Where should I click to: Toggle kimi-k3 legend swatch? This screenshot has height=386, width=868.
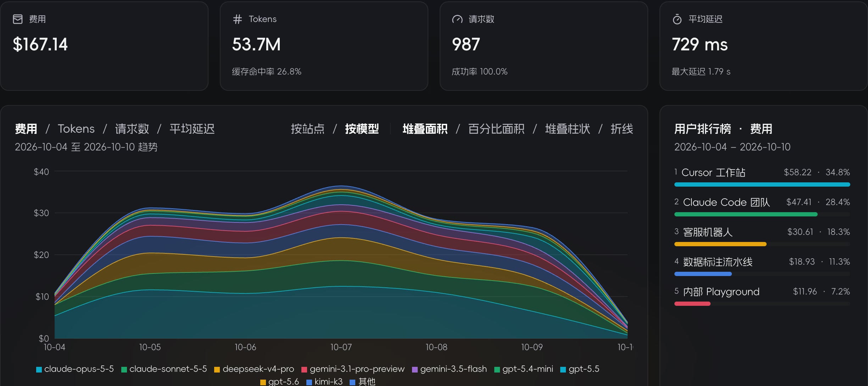[309, 382]
